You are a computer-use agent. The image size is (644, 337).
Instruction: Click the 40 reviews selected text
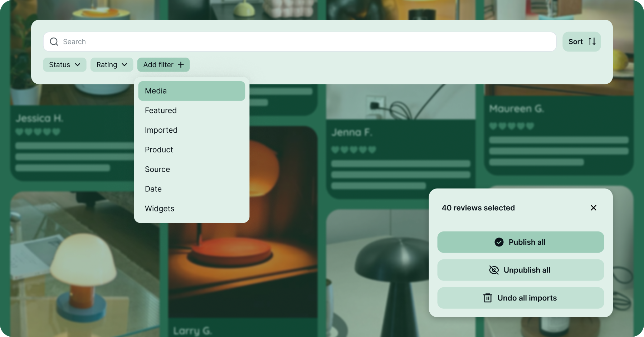478,208
